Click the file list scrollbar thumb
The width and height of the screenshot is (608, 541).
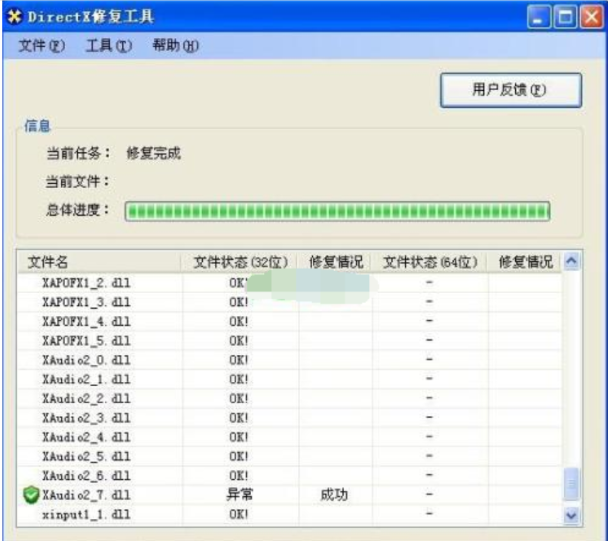pyautogui.click(x=572, y=484)
